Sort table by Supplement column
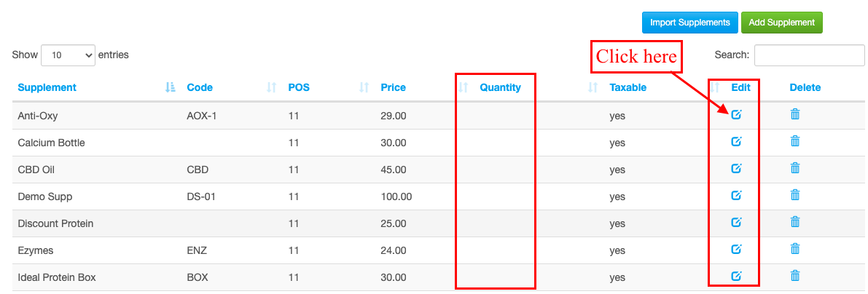This screenshot has width=868, height=294. pyautogui.click(x=47, y=87)
